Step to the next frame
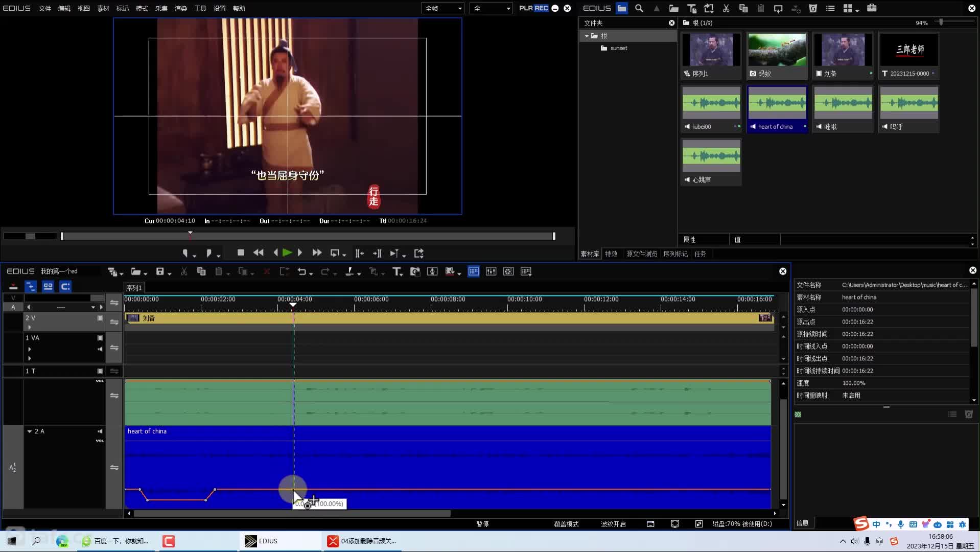 tap(300, 252)
